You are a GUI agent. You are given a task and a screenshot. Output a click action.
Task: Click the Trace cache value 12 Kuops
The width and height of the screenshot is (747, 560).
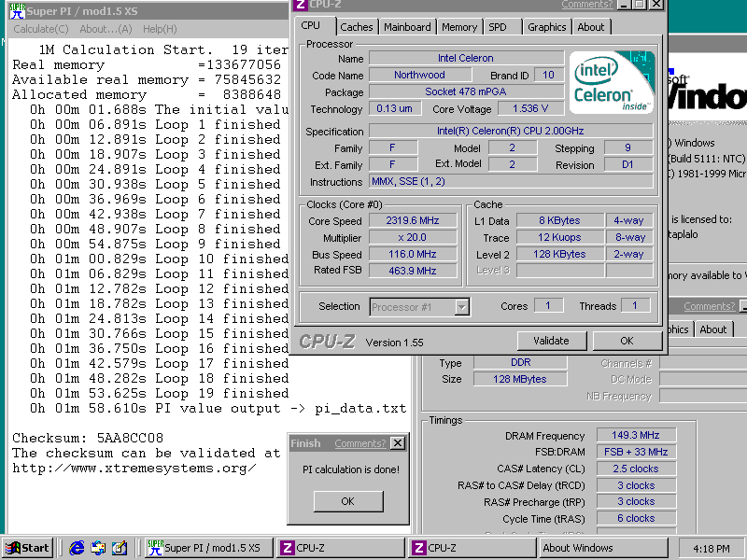559,237
